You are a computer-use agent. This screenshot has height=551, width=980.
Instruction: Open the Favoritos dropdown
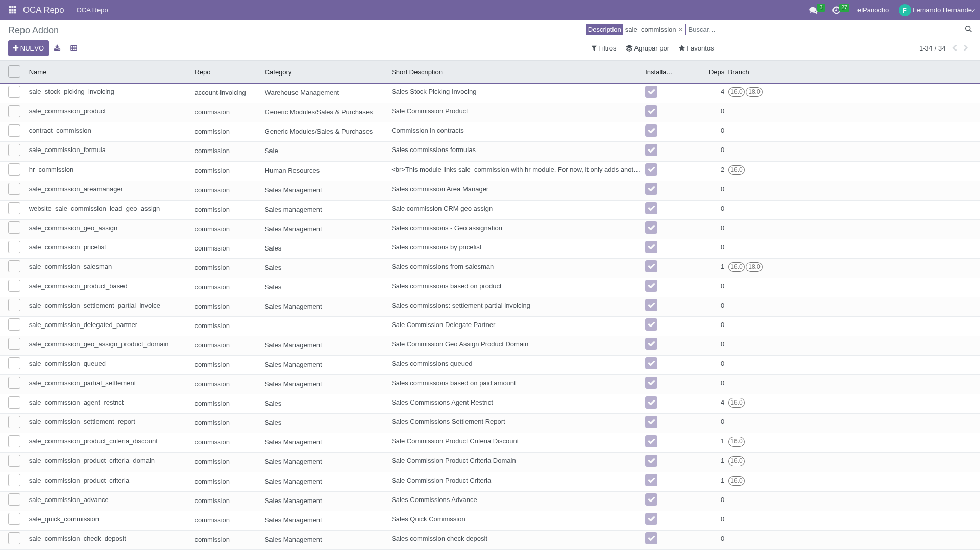pyautogui.click(x=696, y=48)
